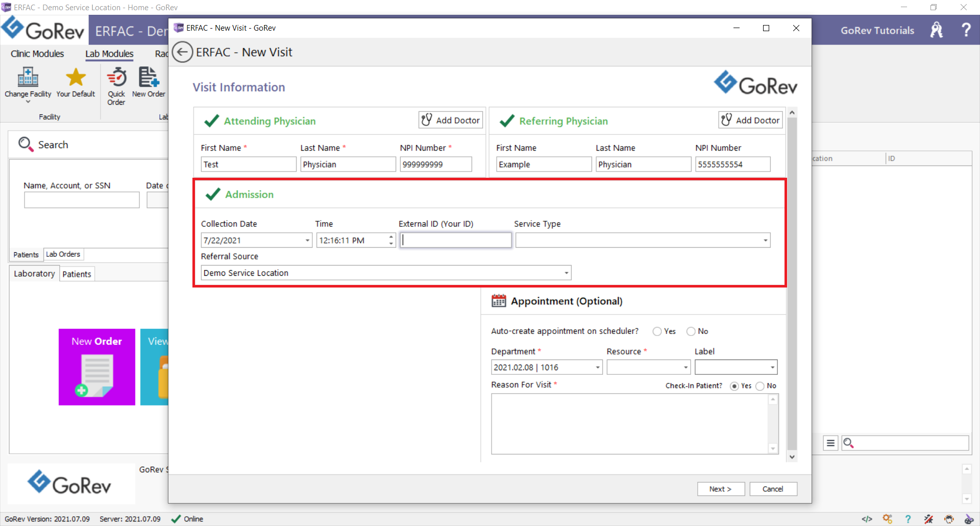
Task: Click the Change Facility icon
Action: (x=28, y=77)
